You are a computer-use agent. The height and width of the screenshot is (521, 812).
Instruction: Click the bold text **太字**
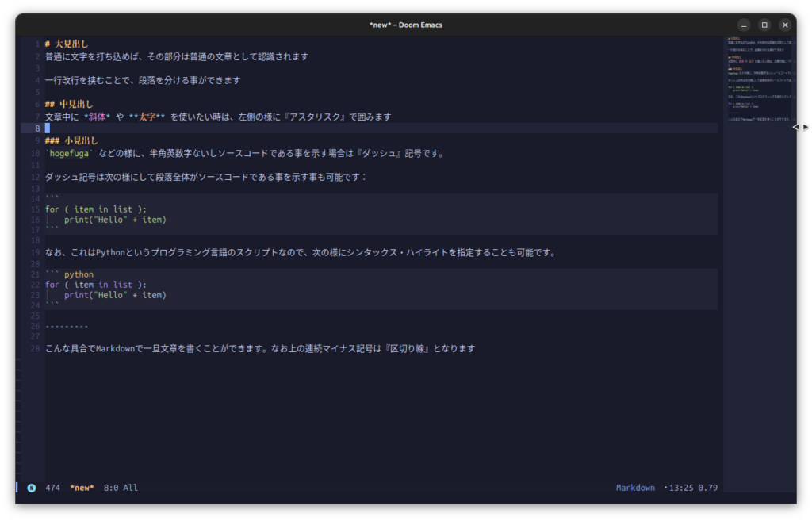click(x=147, y=117)
